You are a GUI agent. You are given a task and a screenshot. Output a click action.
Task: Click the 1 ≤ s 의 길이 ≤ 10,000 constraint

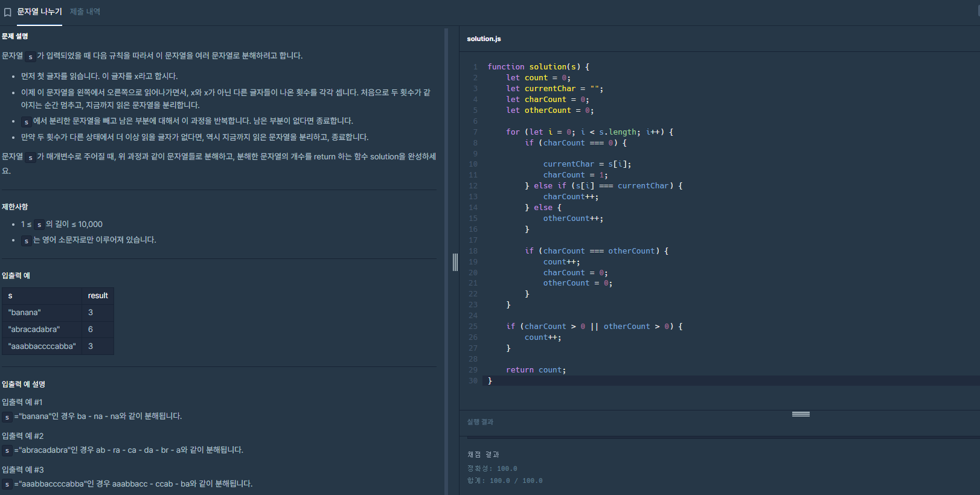pyautogui.click(x=62, y=224)
